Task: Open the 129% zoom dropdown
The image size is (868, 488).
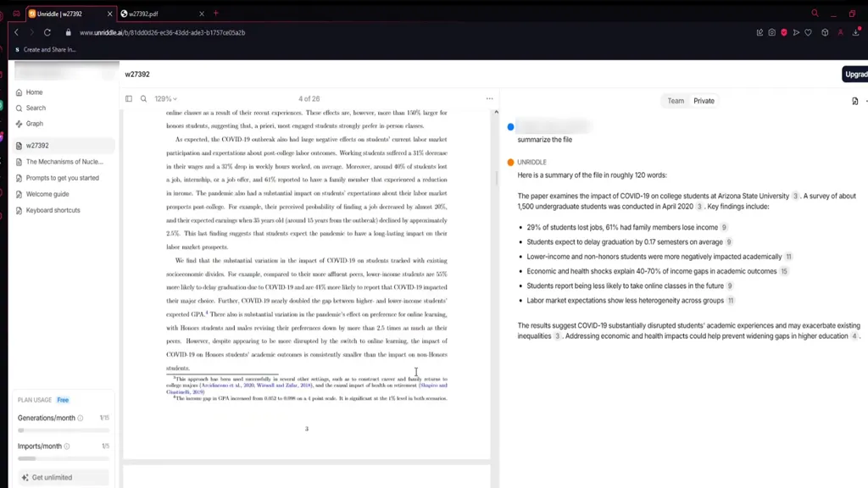Action: [165, 98]
